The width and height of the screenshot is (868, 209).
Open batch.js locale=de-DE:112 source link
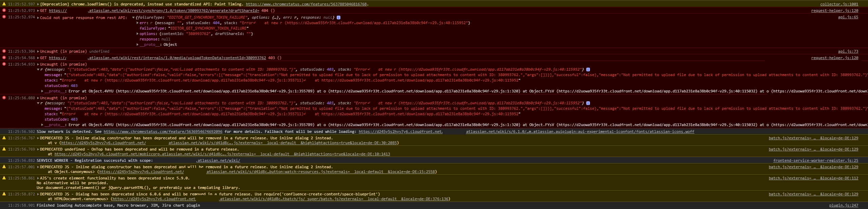[x=813, y=178]
